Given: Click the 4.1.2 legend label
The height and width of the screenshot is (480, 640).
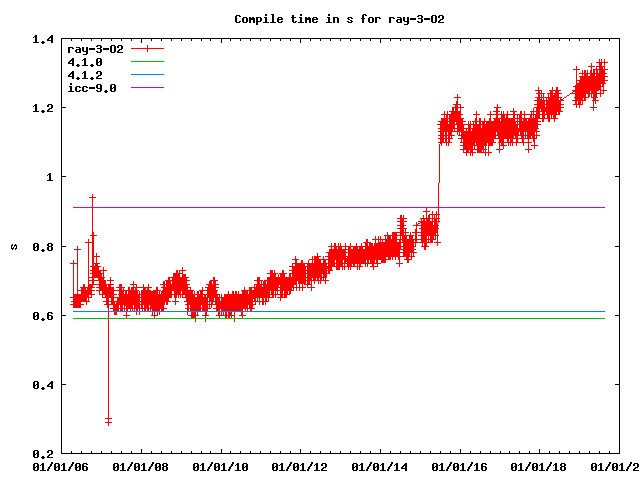Looking at the screenshot, I should point(85,75).
